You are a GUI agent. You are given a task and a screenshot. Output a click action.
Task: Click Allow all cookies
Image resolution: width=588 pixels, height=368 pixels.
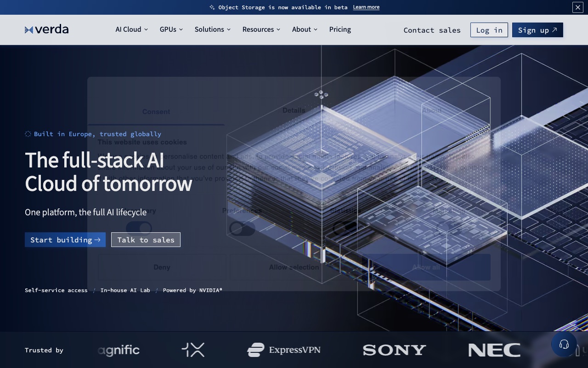pos(426,267)
